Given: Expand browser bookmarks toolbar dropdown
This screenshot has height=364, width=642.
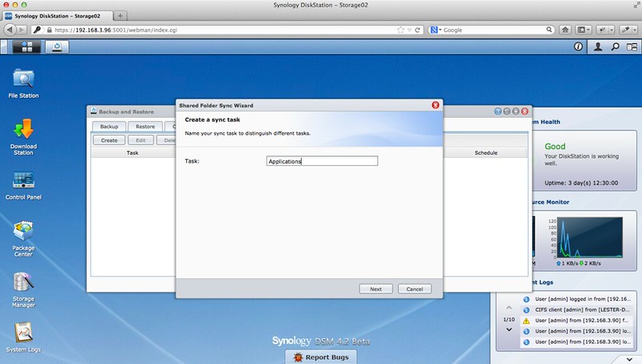Looking at the screenshot, I should pos(583,30).
